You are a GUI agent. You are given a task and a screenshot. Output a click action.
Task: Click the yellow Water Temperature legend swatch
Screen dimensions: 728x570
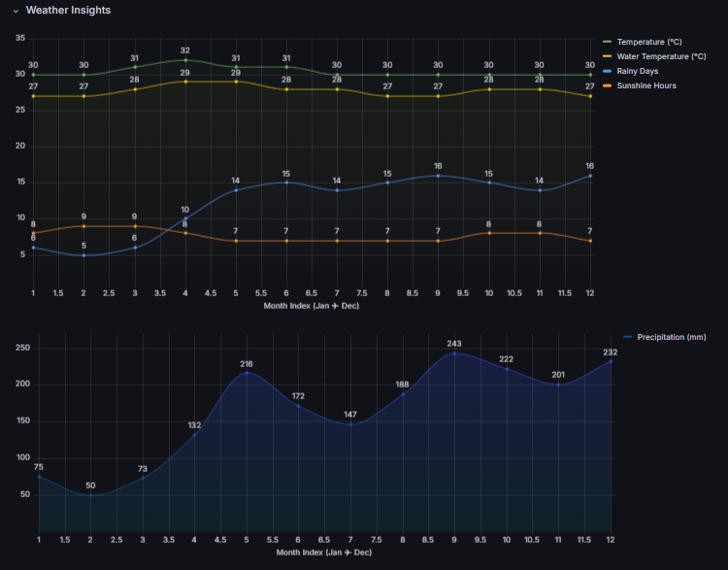click(608, 56)
